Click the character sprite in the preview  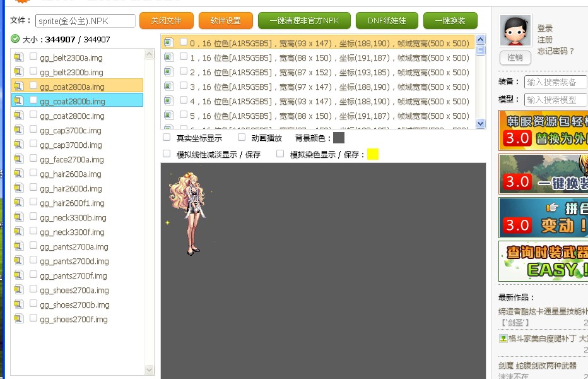point(188,214)
